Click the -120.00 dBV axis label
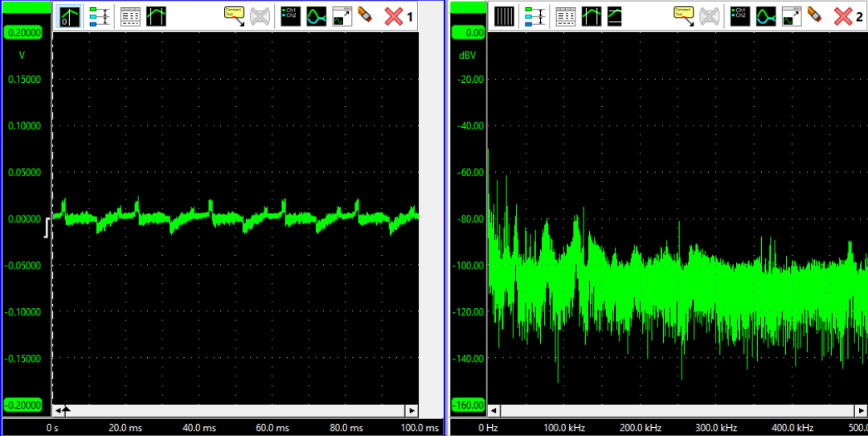Viewport: 868px width, 436px height. click(x=469, y=312)
